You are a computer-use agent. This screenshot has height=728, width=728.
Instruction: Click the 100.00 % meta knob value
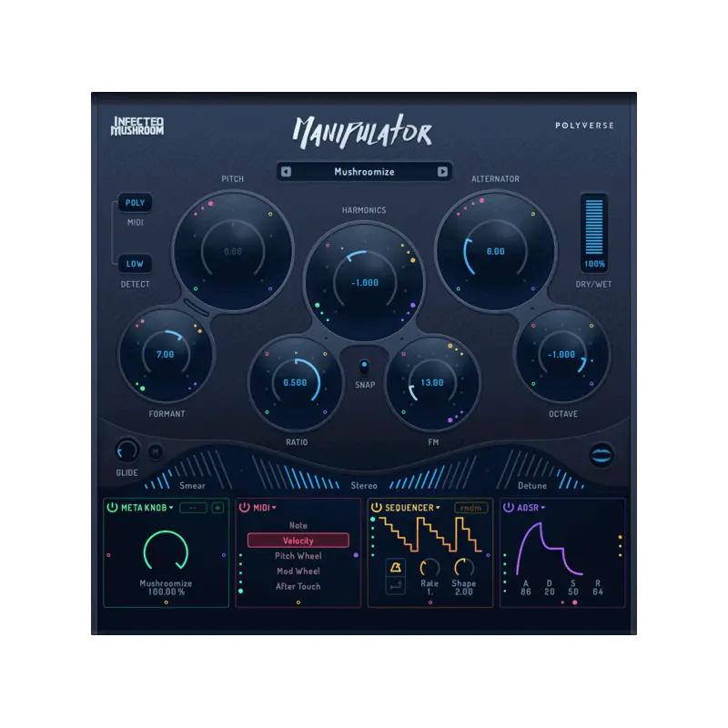pos(167,592)
